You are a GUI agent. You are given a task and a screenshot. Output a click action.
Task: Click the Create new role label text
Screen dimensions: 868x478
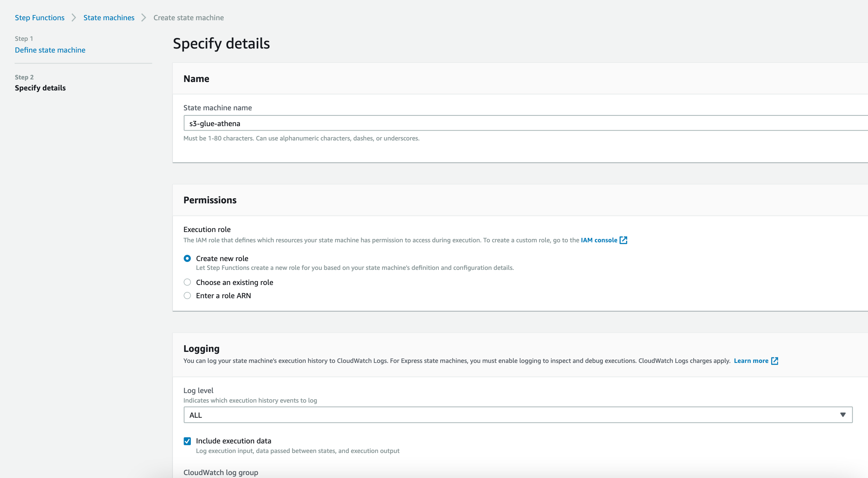pos(222,258)
